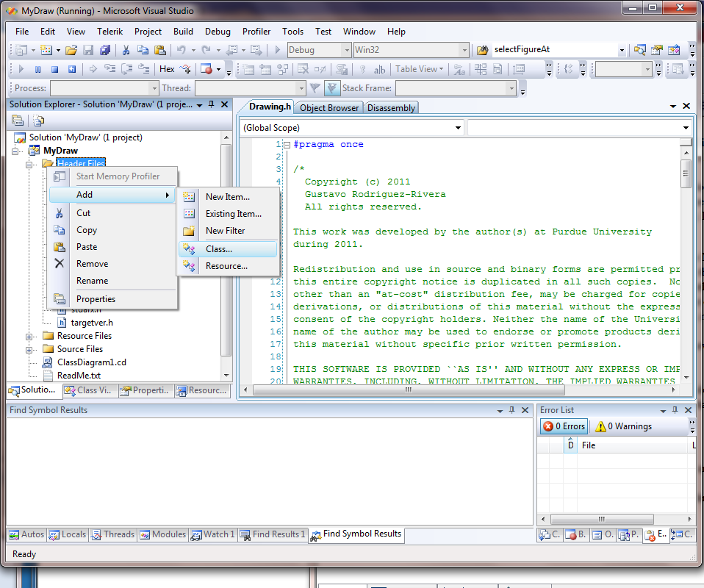
Task: Click the Open File toolbar icon
Action: 71,50
